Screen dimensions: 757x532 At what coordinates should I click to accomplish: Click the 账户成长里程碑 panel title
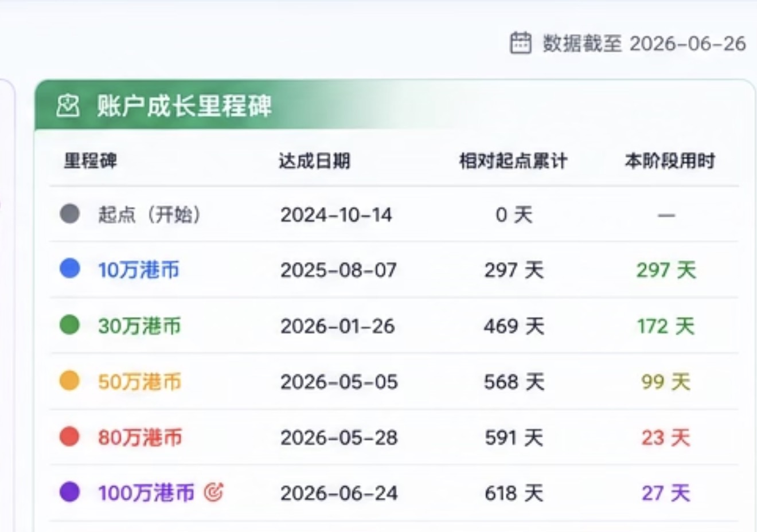[184, 107]
